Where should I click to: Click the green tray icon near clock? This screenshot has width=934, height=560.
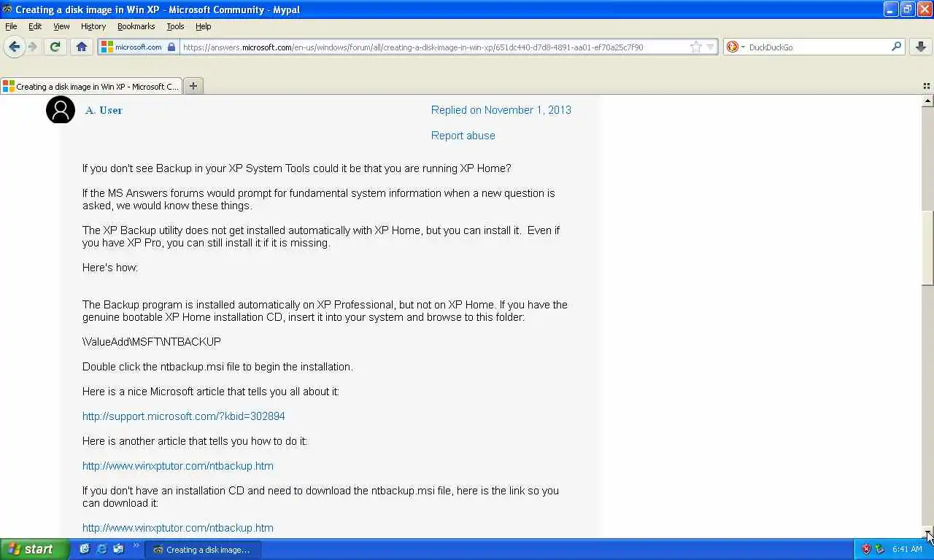(x=879, y=549)
